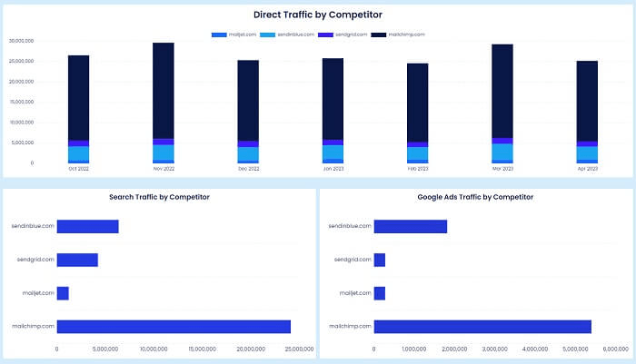Click the 'Dec 2022' axis label
Screen dimensions: 636x364
pyautogui.click(x=249, y=169)
